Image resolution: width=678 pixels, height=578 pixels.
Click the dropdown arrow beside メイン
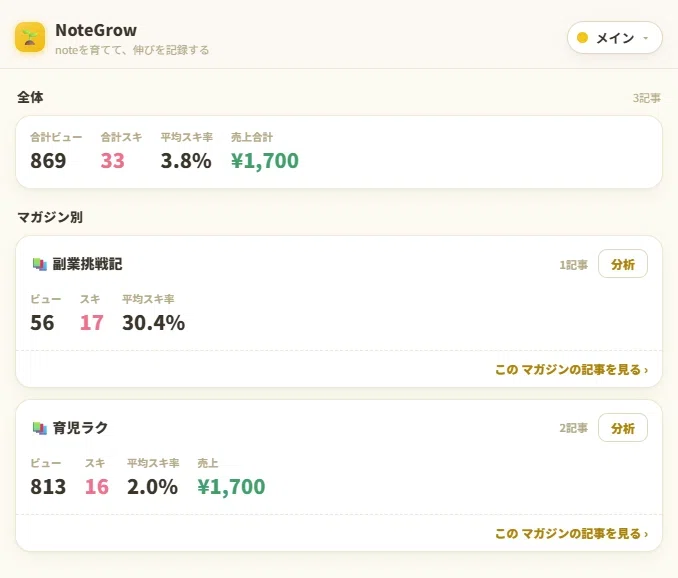click(x=646, y=38)
